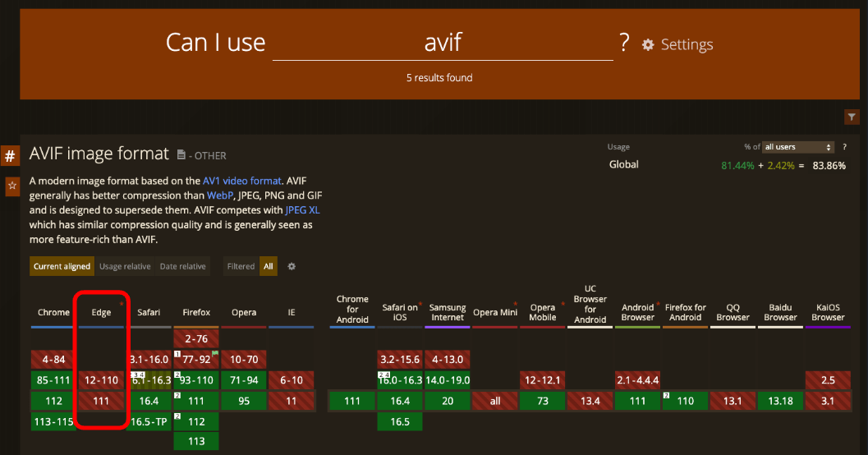Star the AVIF image format feature
Image resolution: width=868 pixels, height=455 pixels.
[x=12, y=186]
